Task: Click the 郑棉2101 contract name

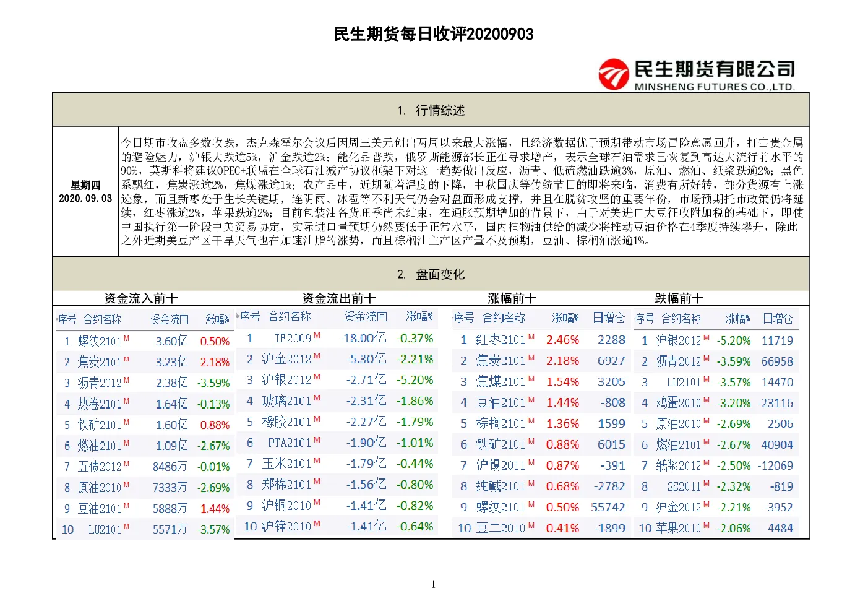Action: 286,485
